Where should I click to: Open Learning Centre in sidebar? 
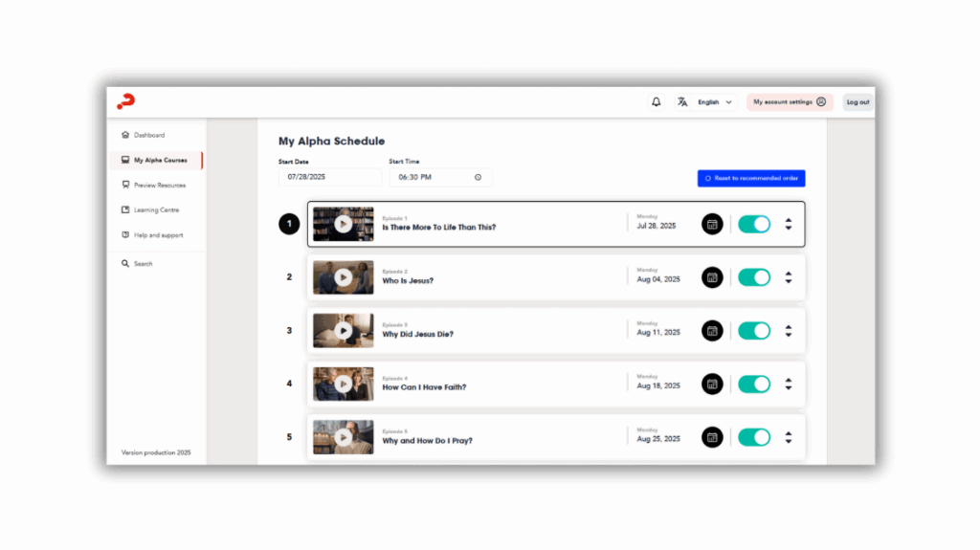150,210
